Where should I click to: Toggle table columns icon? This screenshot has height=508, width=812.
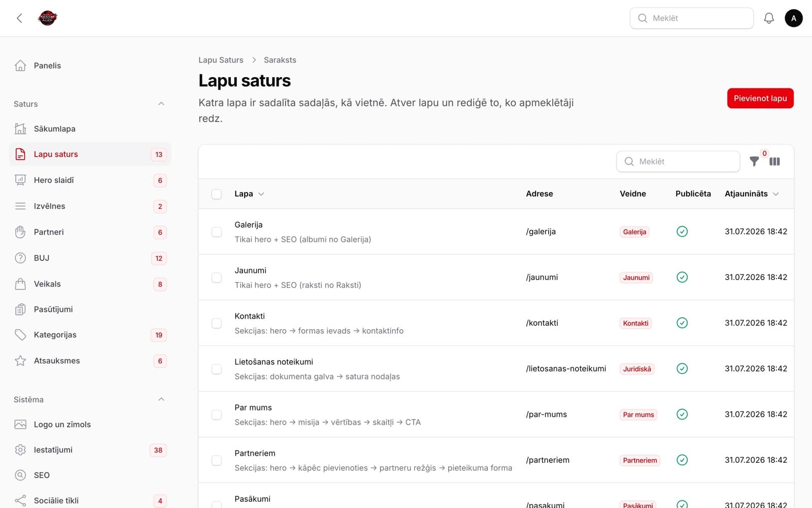(774, 162)
